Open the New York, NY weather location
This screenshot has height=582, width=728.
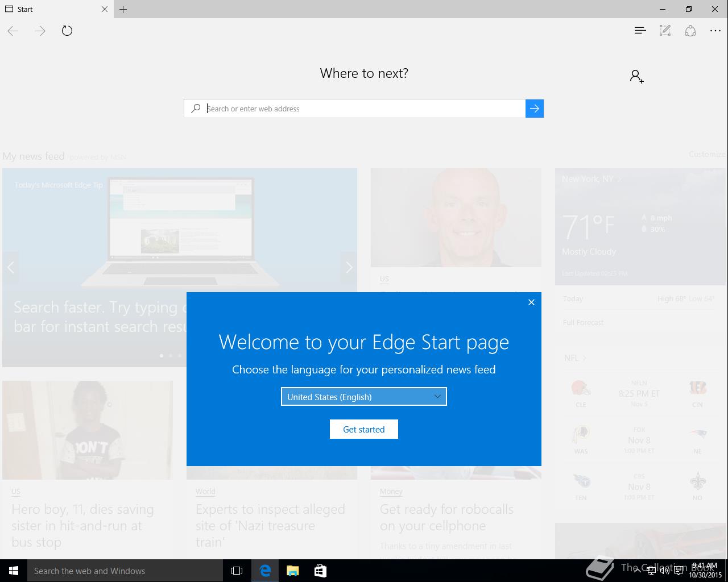(x=591, y=179)
